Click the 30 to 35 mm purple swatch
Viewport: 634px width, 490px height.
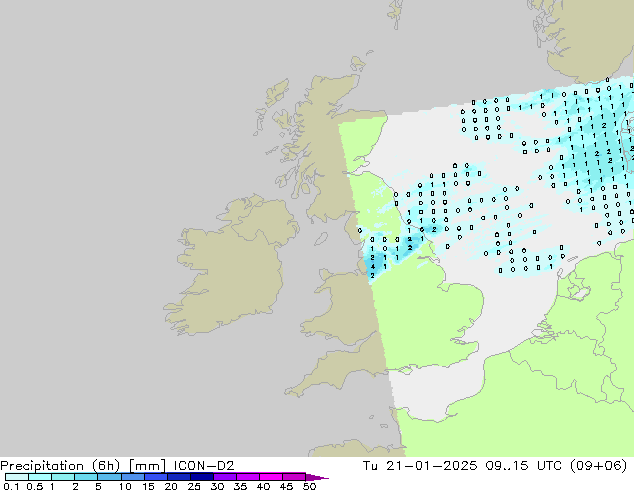pos(224,477)
